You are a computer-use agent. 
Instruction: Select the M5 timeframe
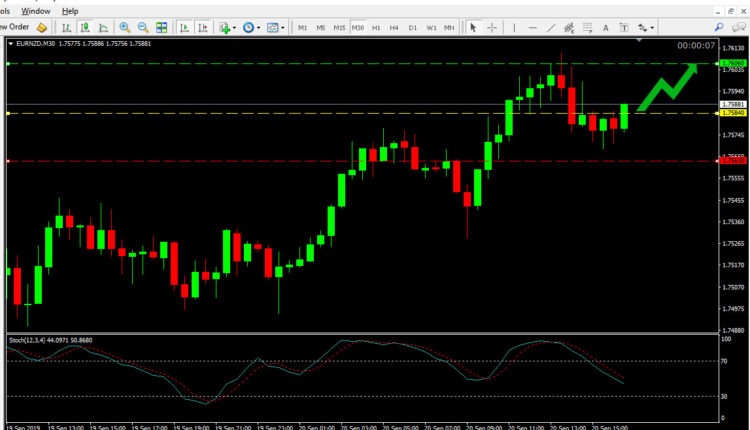(320, 28)
